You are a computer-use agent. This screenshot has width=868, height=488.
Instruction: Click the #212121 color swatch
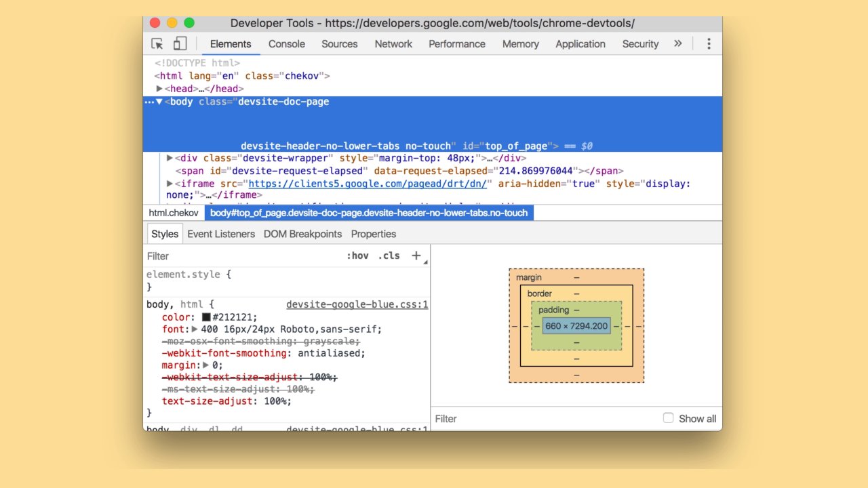206,317
